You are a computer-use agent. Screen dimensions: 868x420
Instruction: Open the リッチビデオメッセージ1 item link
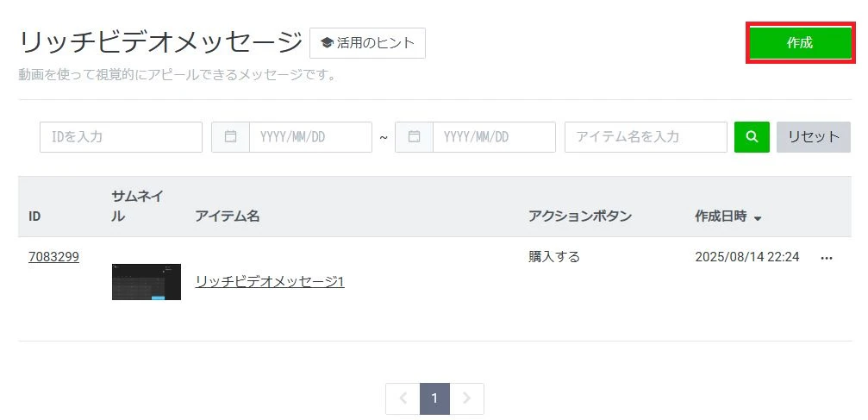(270, 282)
